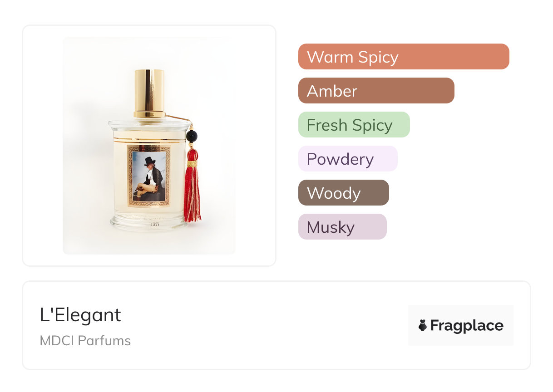Open the L'Elegant perfume title
Viewport: 553px width, 392px height.
pos(80,315)
